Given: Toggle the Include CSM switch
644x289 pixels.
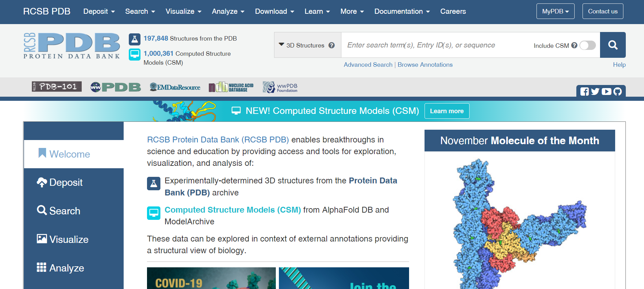Looking at the screenshot, I should (x=587, y=45).
